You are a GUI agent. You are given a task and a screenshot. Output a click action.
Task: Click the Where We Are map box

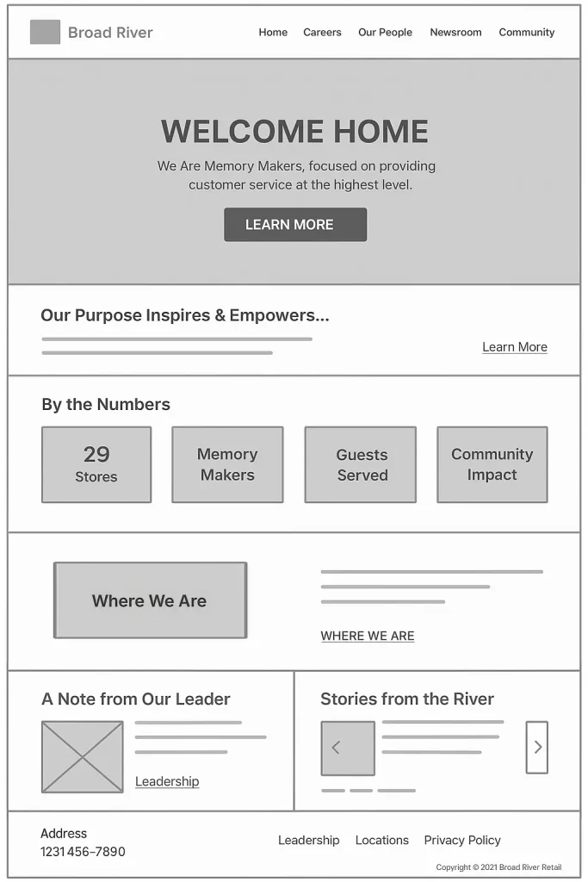coord(150,600)
